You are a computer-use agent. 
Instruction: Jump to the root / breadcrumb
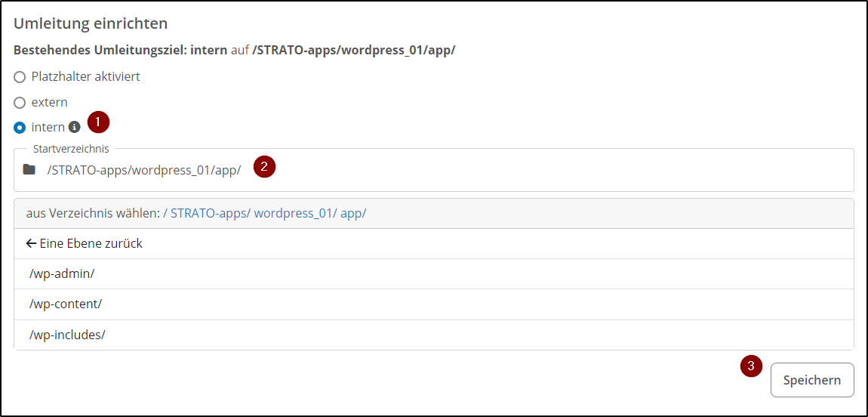click(165, 213)
